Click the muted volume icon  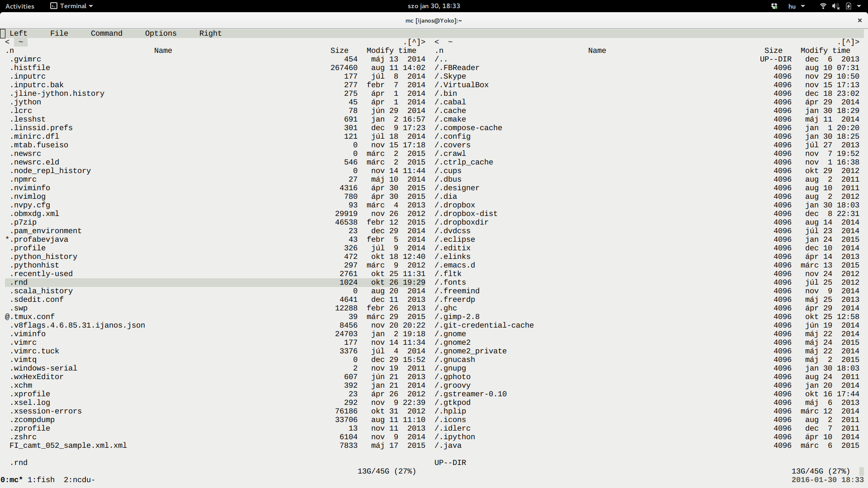835,6
